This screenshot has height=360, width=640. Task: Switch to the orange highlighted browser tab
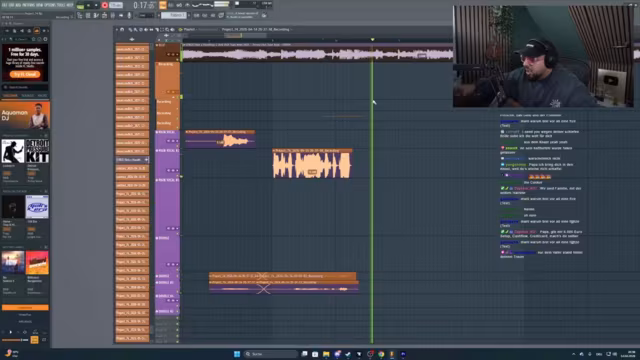[x=10, y=96]
